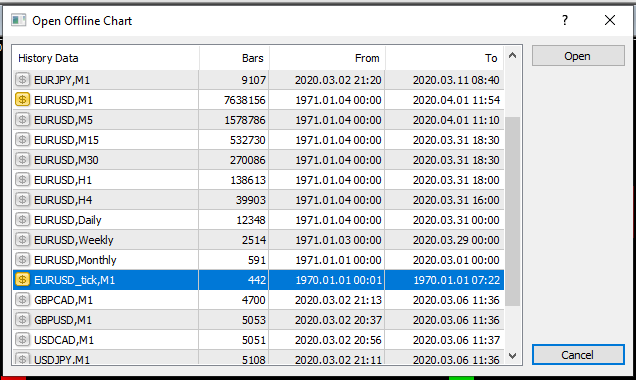This screenshot has width=636, height=380.
Task: Cancel the Open Offline Chart dialog
Action: pos(578,355)
